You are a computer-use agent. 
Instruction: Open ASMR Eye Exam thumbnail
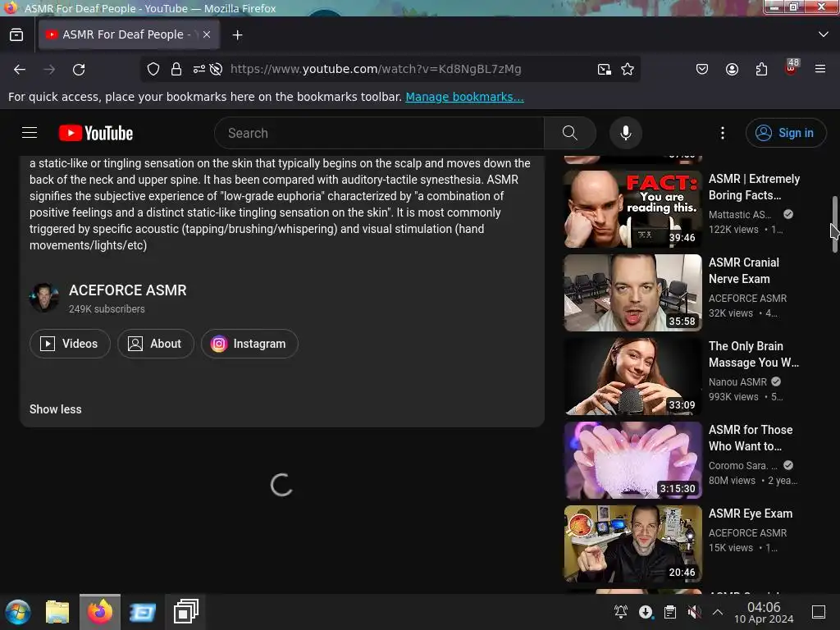point(632,544)
